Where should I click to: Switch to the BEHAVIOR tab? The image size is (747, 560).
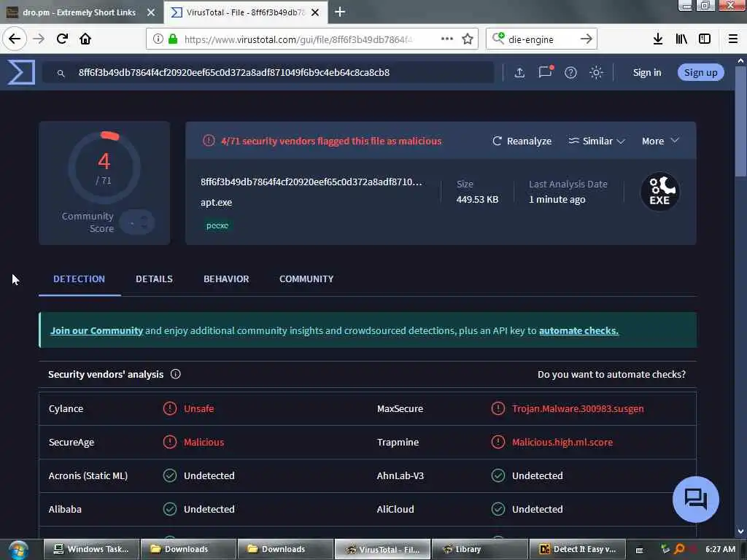click(x=226, y=279)
